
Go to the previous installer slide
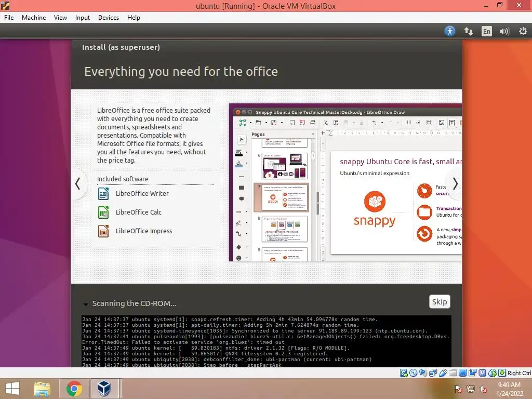[78, 183]
